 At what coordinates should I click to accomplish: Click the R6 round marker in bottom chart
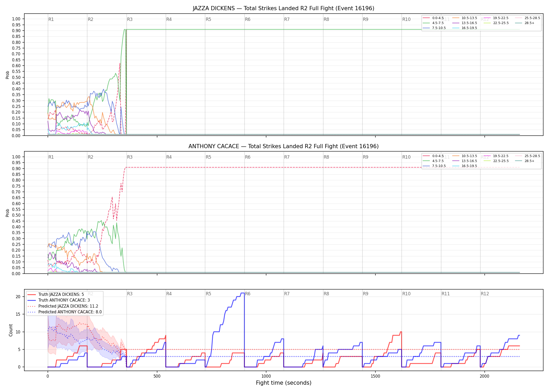click(248, 294)
